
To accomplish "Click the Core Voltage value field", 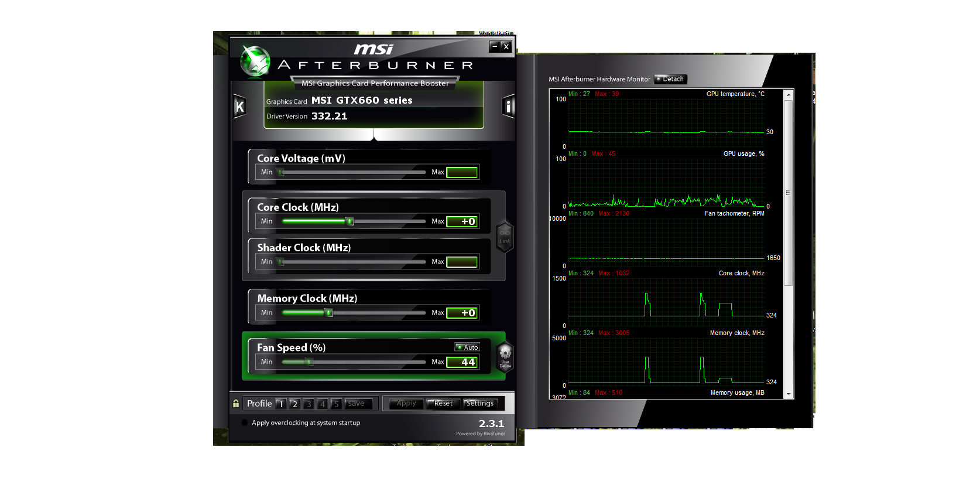I will coord(462,172).
